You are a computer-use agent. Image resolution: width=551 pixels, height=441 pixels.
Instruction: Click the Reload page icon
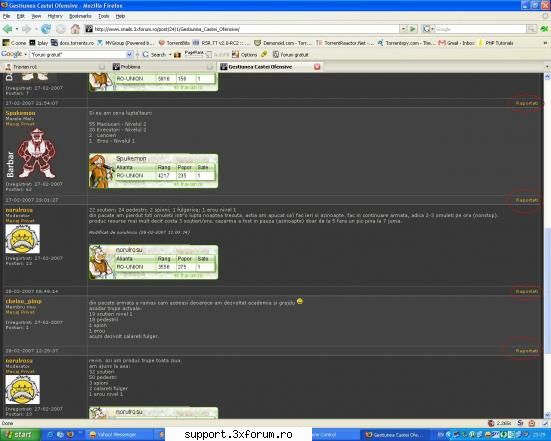pos(46,29)
